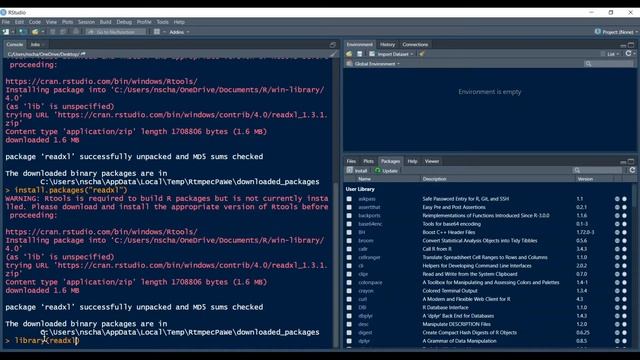Check the base64enc package checkbox
The height and width of the screenshot is (360, 640).
coord(349,224)
